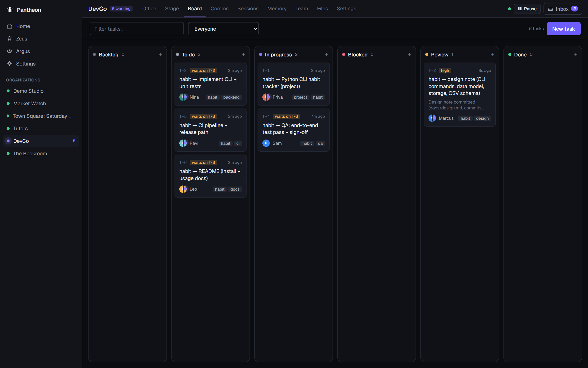Click Marcus's avatar on card T-2
This screenshot has width=588, height=368.
pyautogui.click(x=432, y=118)
